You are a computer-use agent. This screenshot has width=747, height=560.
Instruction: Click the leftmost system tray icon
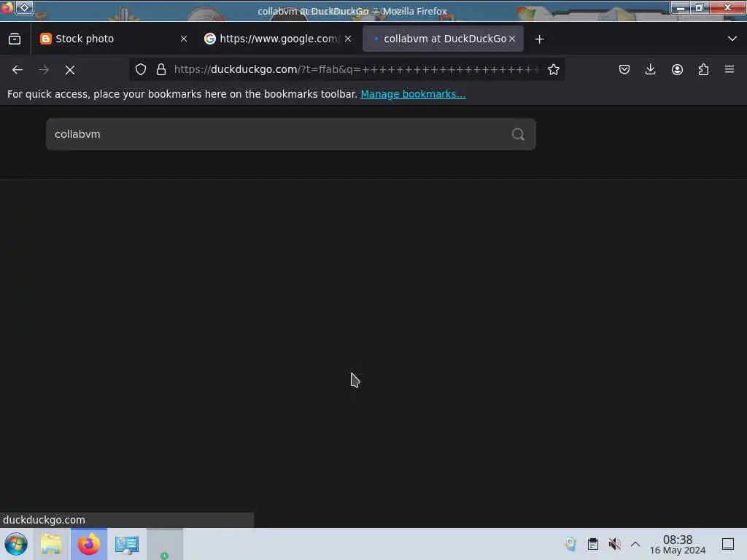[570, 544]
